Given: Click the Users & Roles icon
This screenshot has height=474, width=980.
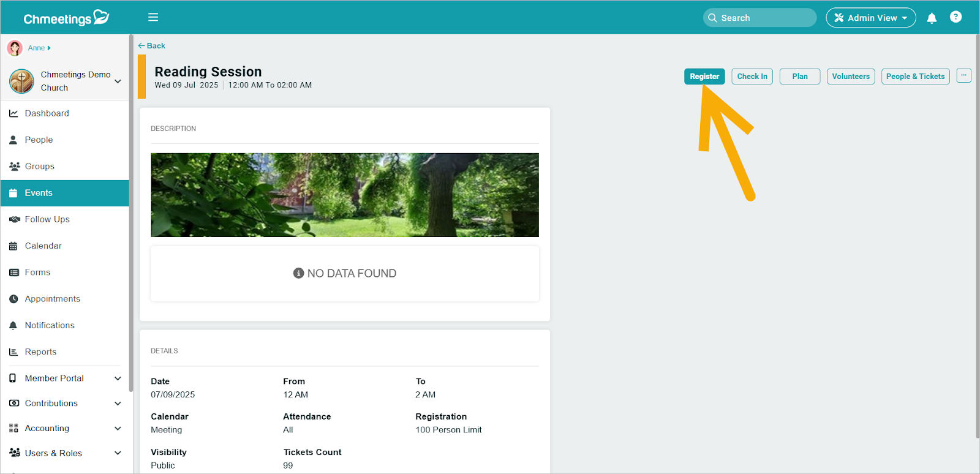Looking at the screenshot, I should [x=14, y=453].
